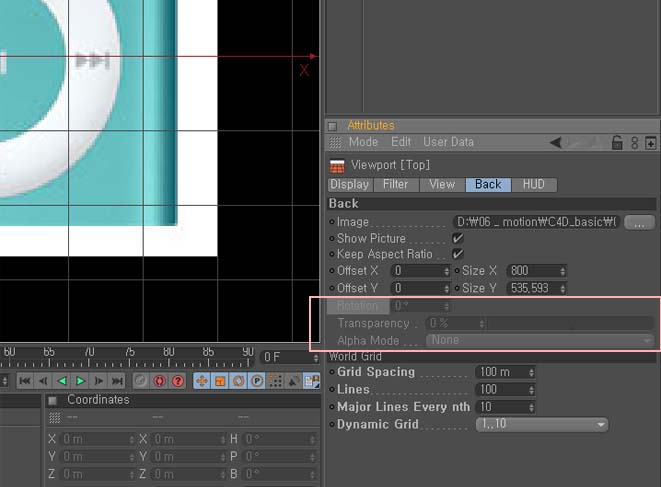The width and height of the screenshot is (661, 487).
Task: Click the Coordinates position X field
Action: pyautogui.click(x=98, y=439)
